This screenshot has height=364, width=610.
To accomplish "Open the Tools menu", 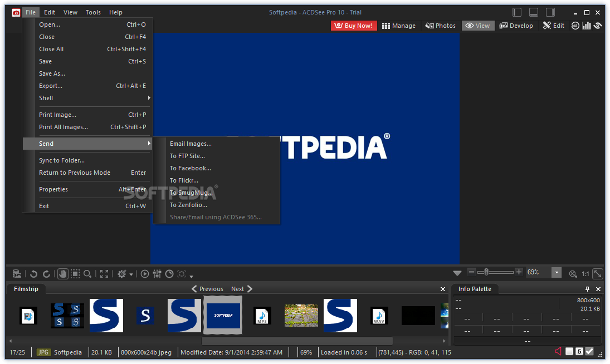I will 93,12.
